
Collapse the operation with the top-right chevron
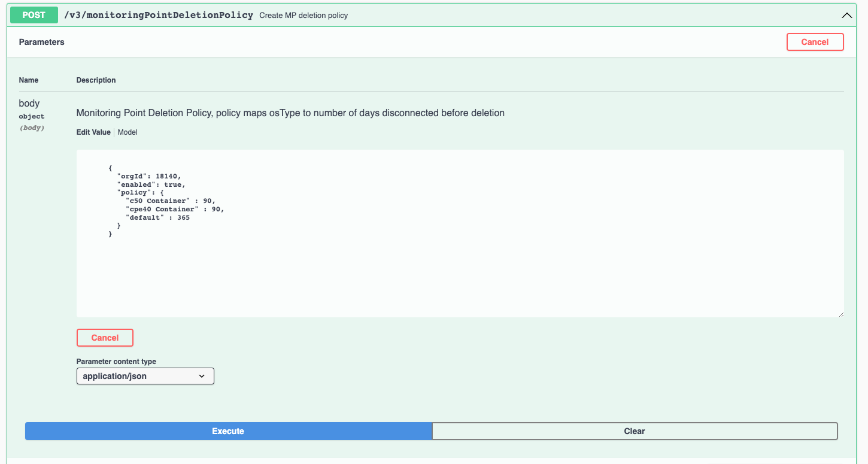coord(846,16)
